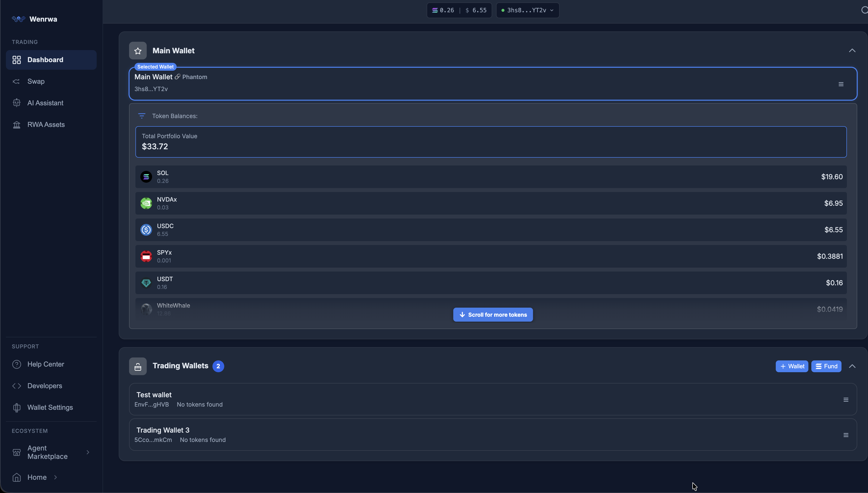Screen dimensions: 868x493
Task: Select the Test wallet row
Action: (493, 399)
